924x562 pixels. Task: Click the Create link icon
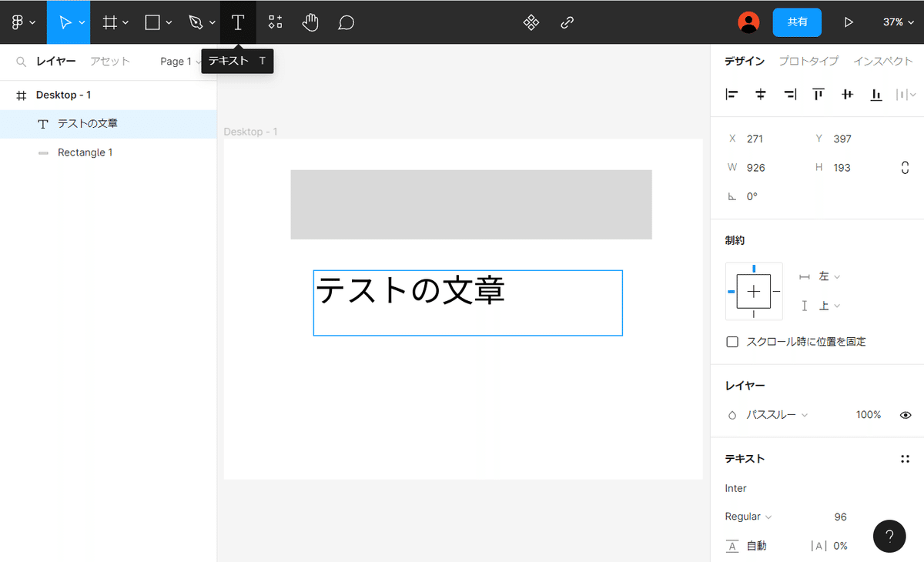(x=567, y=22)
